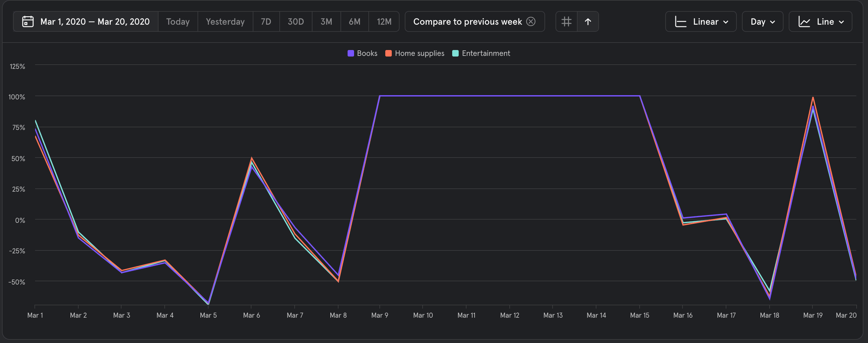Screen dimensions: 868x343
Task: Expand the Linear dropdown chevron
Action: pyautogui.click(x=726, y=22)
